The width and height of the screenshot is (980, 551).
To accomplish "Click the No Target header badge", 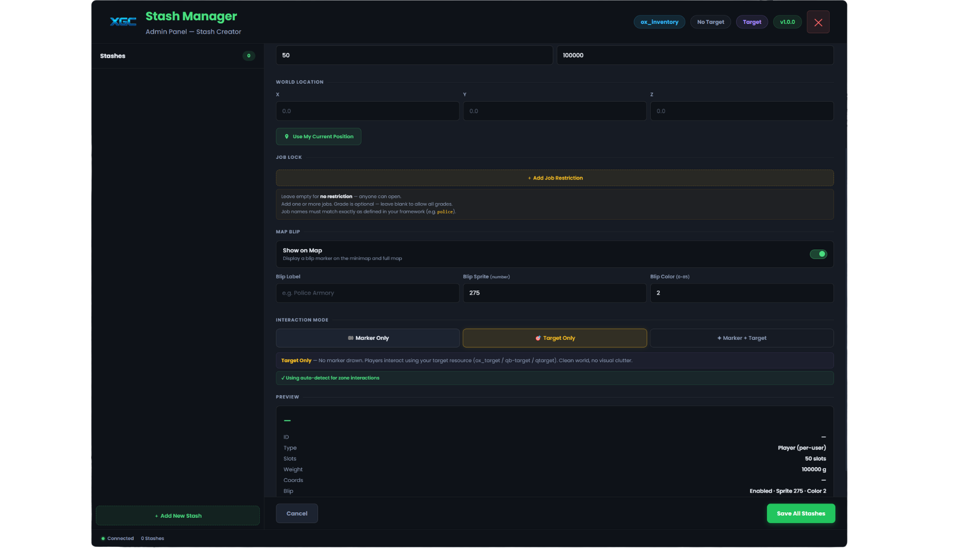I will pos(710,22).
